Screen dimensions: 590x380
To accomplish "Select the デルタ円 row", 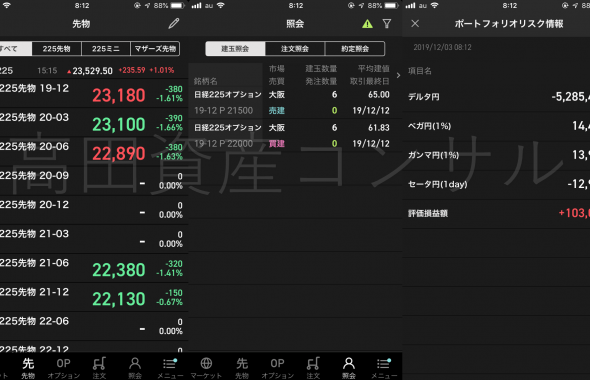I will click(496, 97).
